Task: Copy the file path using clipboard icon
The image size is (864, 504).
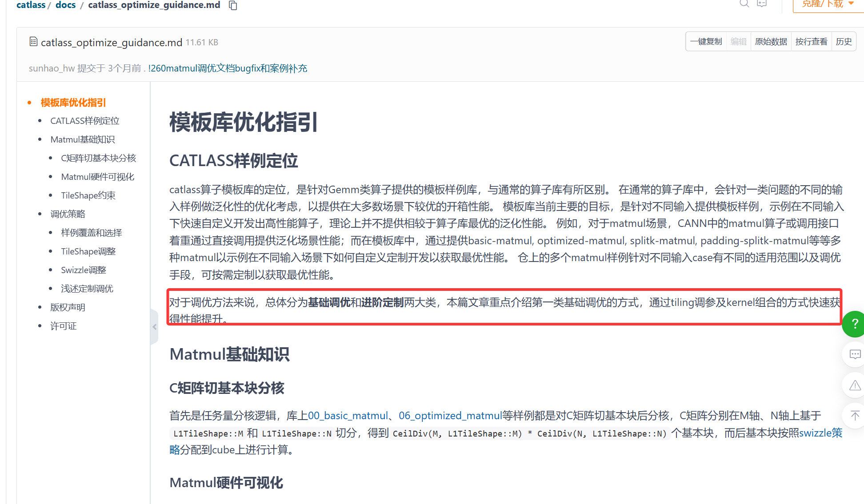Action: pos(233,5)
